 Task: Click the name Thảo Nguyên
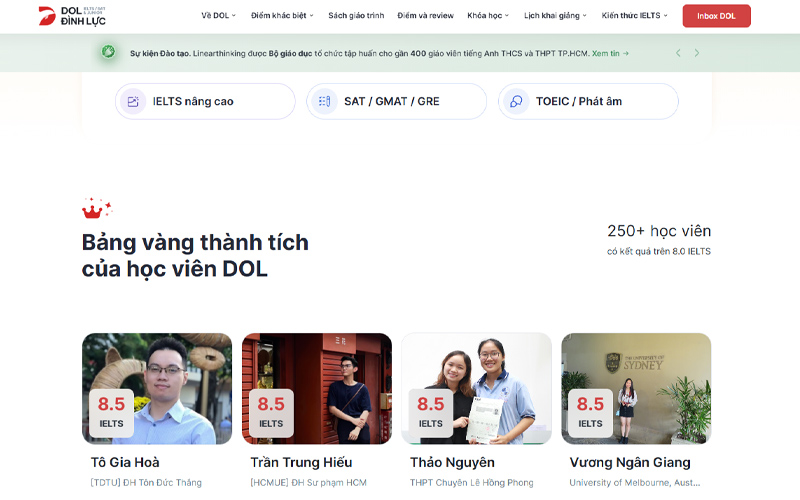pos(452,463)
